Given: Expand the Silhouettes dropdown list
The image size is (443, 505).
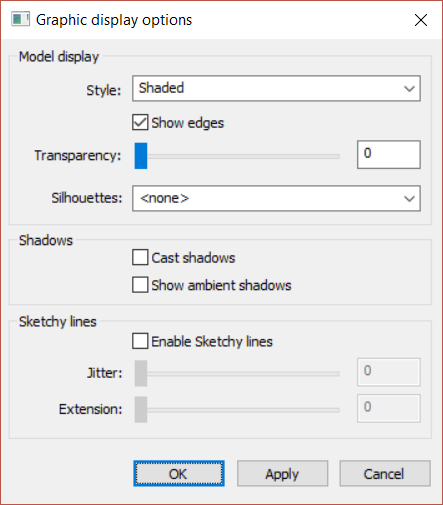Looking at the screenshot, I should pos(276,198).
